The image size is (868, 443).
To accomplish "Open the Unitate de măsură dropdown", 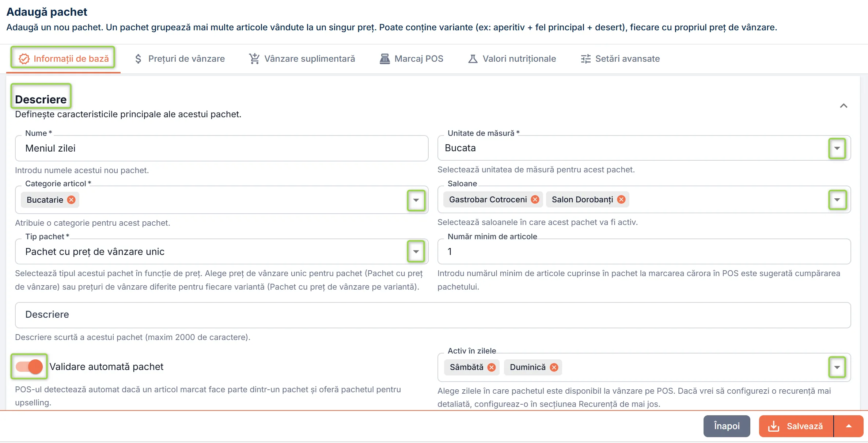I will 837,148.
